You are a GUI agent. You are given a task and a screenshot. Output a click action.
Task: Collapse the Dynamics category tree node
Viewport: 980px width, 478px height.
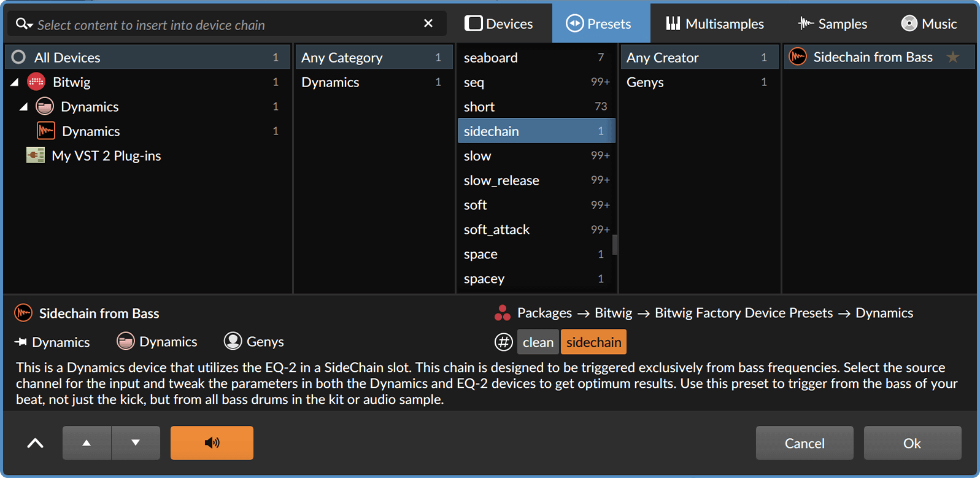coord(23,106)
